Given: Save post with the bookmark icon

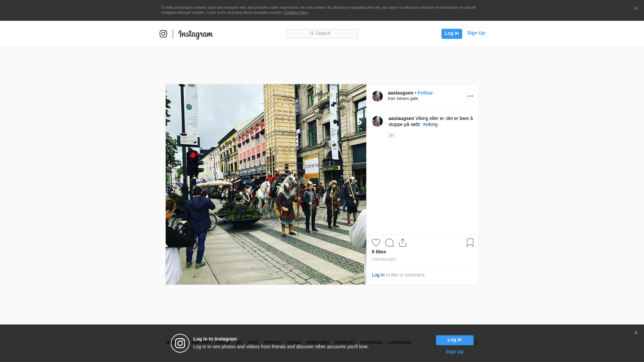Looking at the screenshot, I should pyautogui.click(x=470, y=243).
